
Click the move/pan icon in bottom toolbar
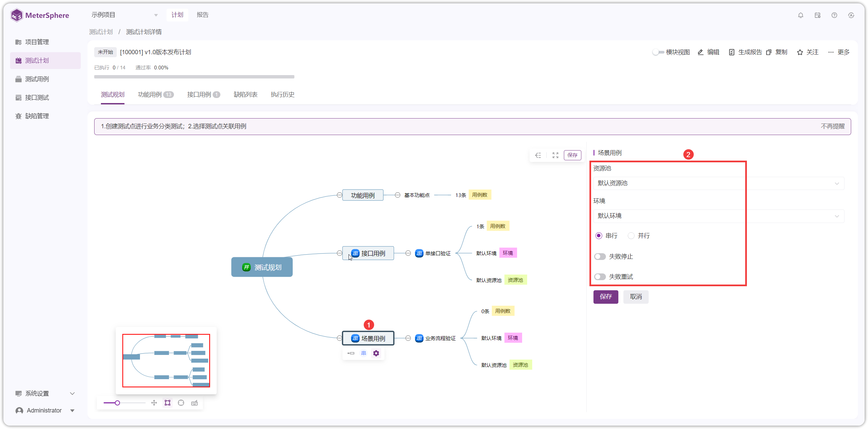(x=154, y=403)
